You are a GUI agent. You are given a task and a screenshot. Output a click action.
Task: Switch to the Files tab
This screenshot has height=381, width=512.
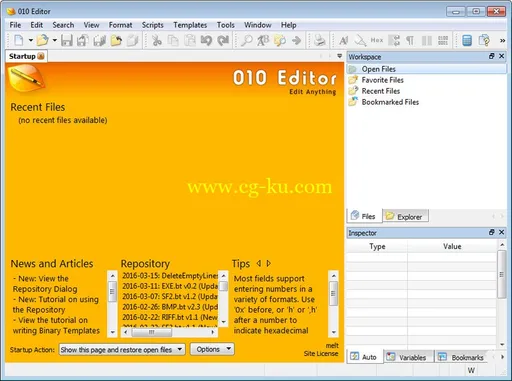(x=364, y=216)
